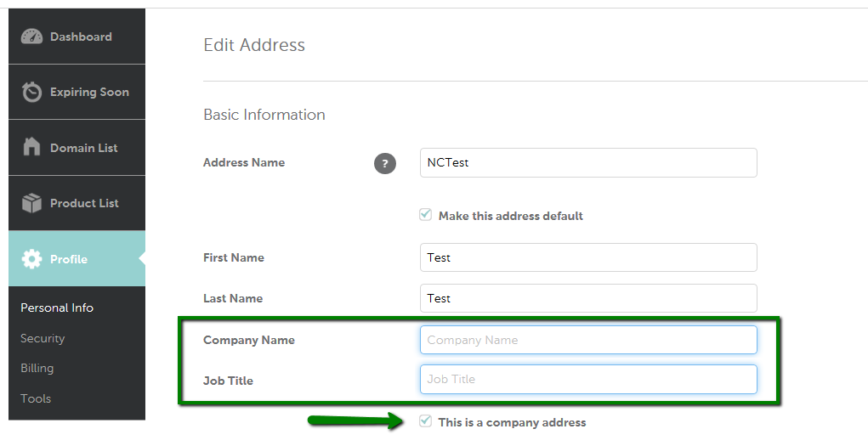Toggle This is a company address checkbox
The width and height of the screenshot is (868, 446).
[425, 421]
